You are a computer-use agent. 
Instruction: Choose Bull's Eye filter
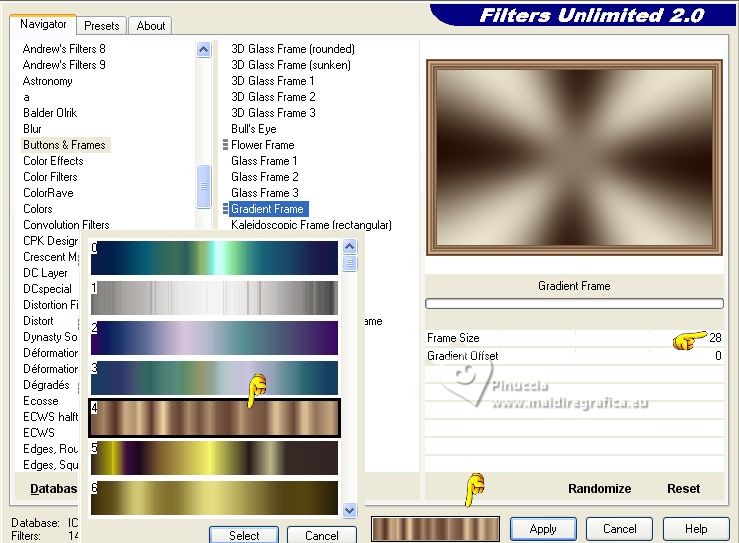coord(254,129)
